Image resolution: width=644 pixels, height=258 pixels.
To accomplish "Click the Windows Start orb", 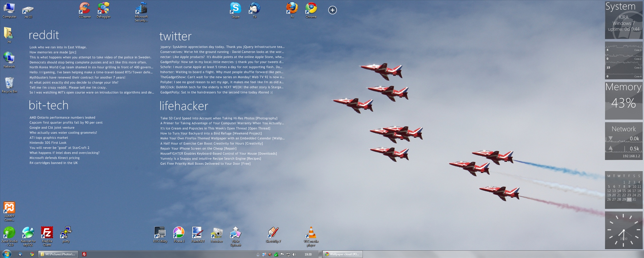I will [x=7, y=254].
